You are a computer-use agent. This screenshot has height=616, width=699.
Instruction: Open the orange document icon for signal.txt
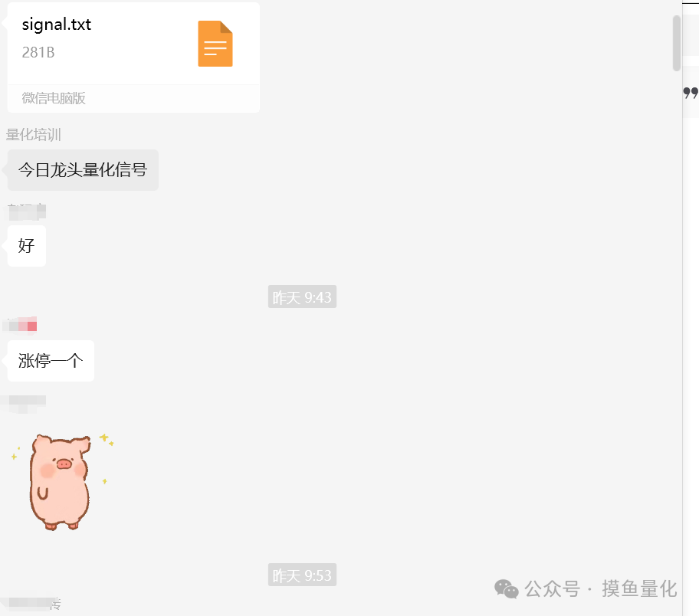pyautogui.click(x=215, y=44)
